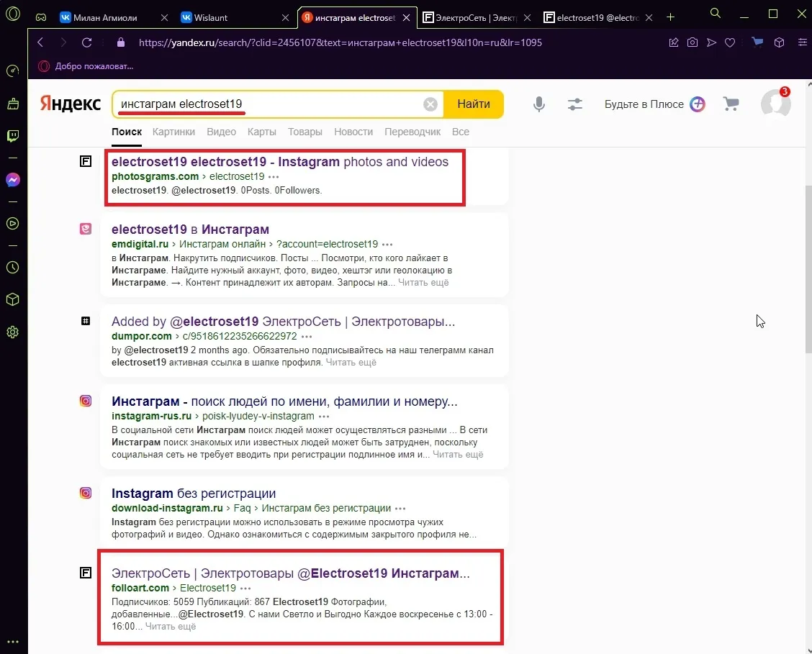Open options menu for folloart.com result
Screen dimensions: 812x654
245,589
